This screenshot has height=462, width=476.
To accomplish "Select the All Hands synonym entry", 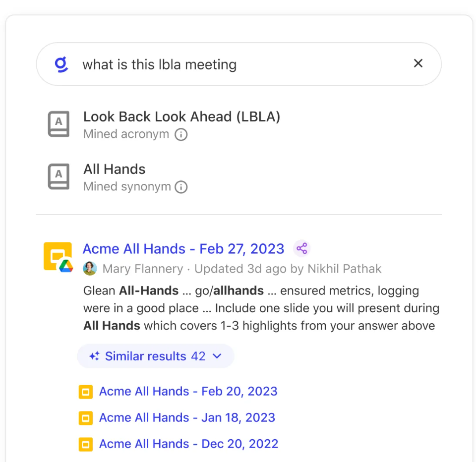I will pyautogui.click(x=115, y=169).
